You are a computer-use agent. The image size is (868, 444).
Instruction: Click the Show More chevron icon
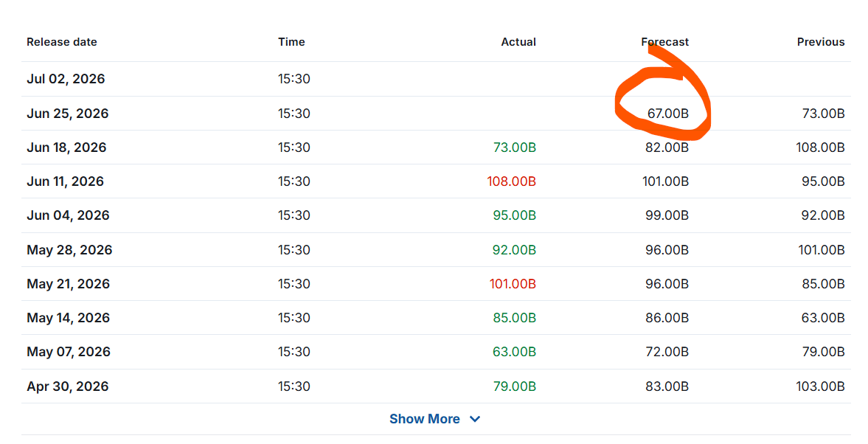click(474, 419)
